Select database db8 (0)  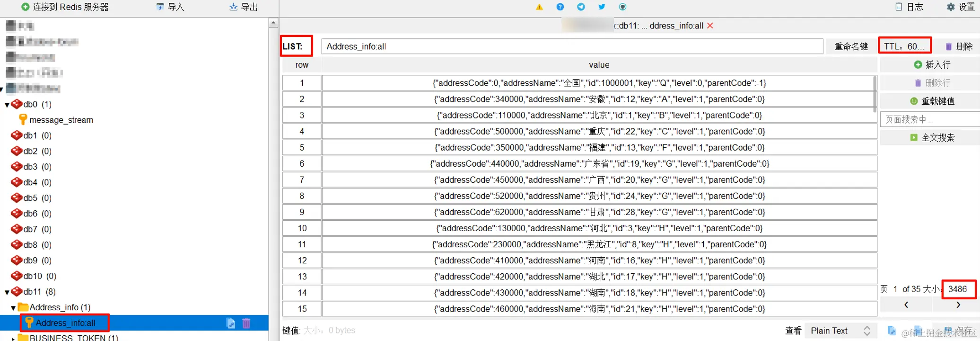31,245
